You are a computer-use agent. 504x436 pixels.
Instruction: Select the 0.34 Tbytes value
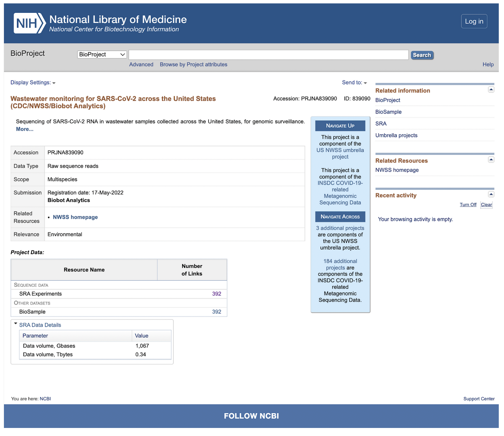point(141,354)
